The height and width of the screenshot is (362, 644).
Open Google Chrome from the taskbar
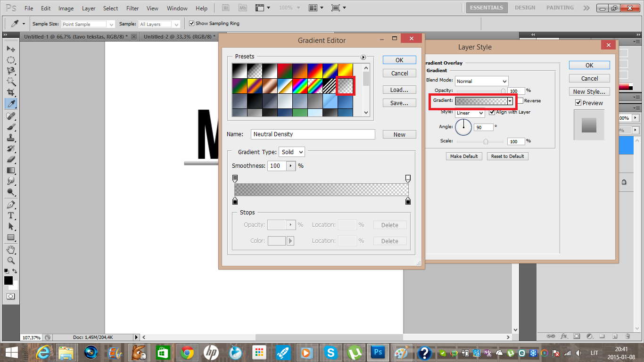[187, 353]
